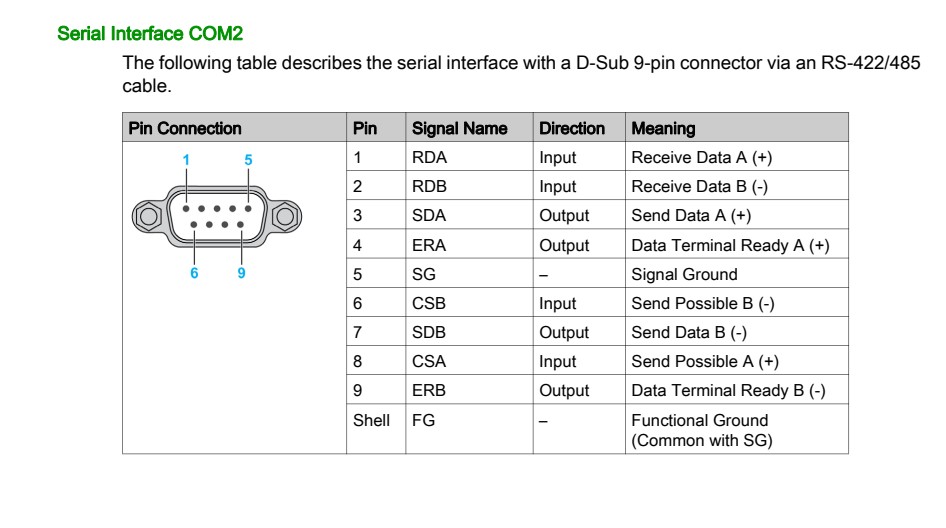Select the RDA signal name cell
Image resolution: width=946 pixels, height=528 pixels.
(x=429, y=157)
